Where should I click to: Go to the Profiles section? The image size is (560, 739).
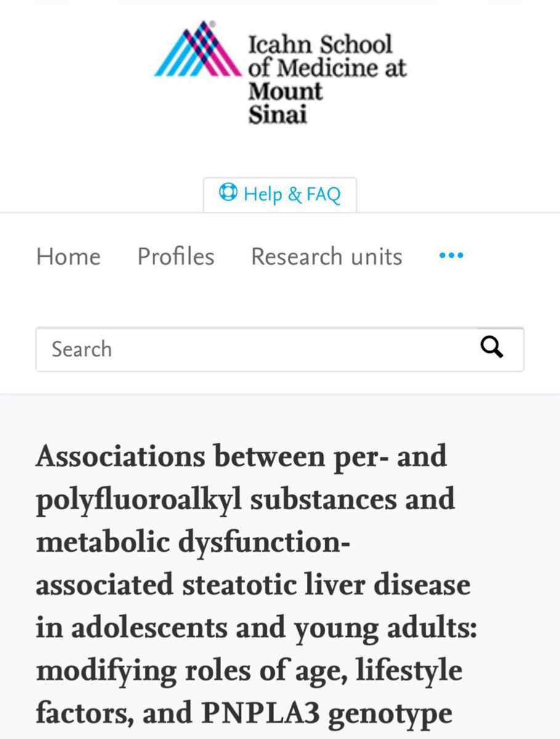pos(176,256)
